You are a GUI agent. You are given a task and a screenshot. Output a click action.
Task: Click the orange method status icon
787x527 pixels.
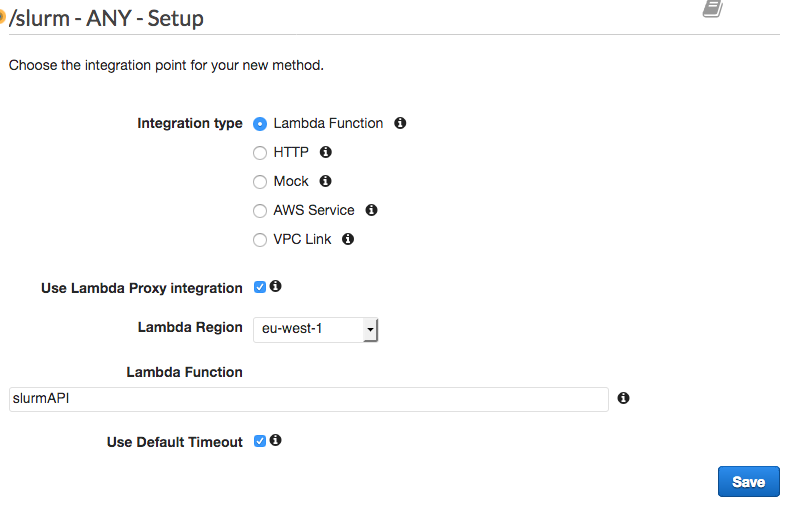(x=3, y=15)
